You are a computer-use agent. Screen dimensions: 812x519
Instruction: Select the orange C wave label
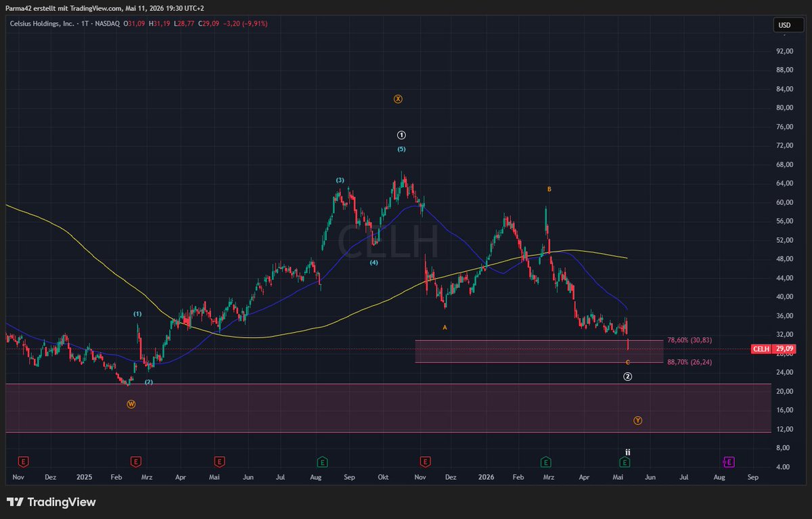(x=628, y=363)
